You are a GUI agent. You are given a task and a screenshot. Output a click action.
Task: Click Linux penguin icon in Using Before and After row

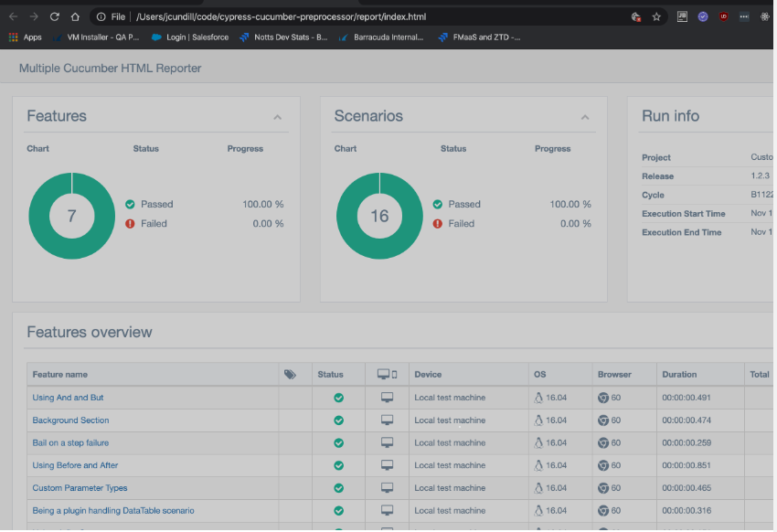tap(538, 465)
